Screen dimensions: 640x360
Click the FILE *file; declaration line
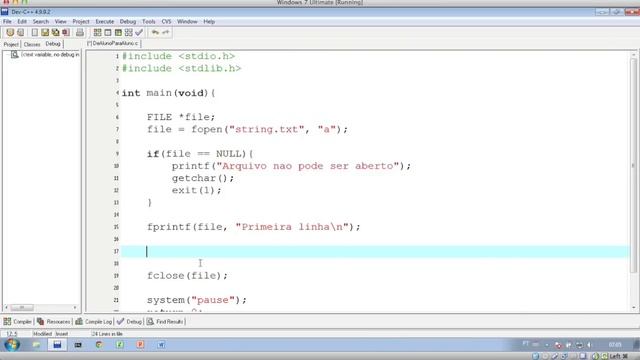coord(181,117)
